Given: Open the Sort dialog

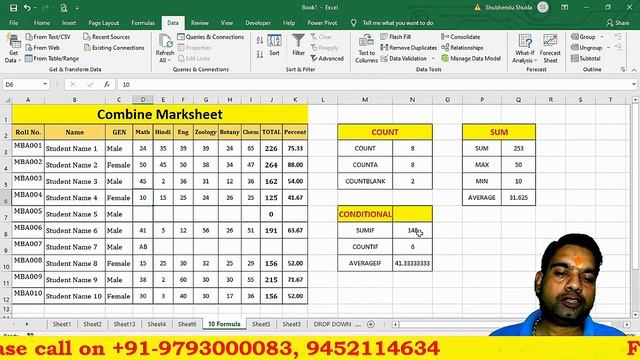Looking at the screenshot, I should click(274, 45).
